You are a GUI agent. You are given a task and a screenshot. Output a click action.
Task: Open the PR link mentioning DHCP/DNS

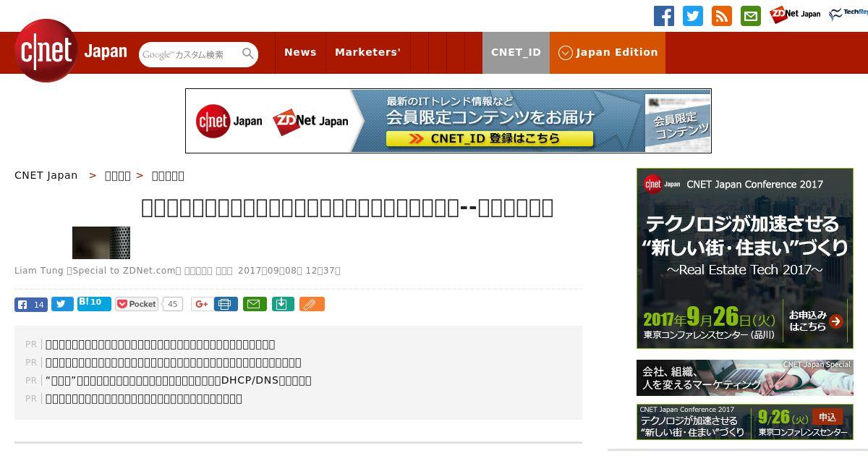click(x=179, y=381)
